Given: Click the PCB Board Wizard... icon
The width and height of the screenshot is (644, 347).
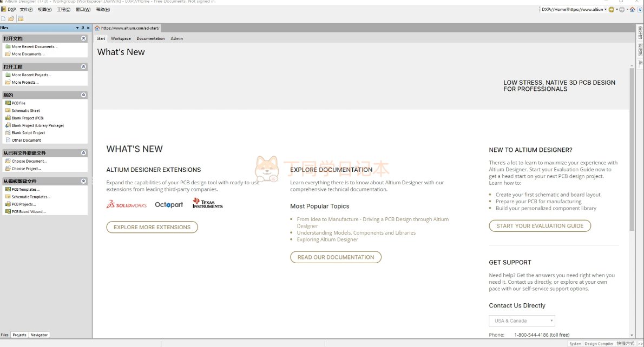Looking at the screenshot, I should tap(8, 211).
